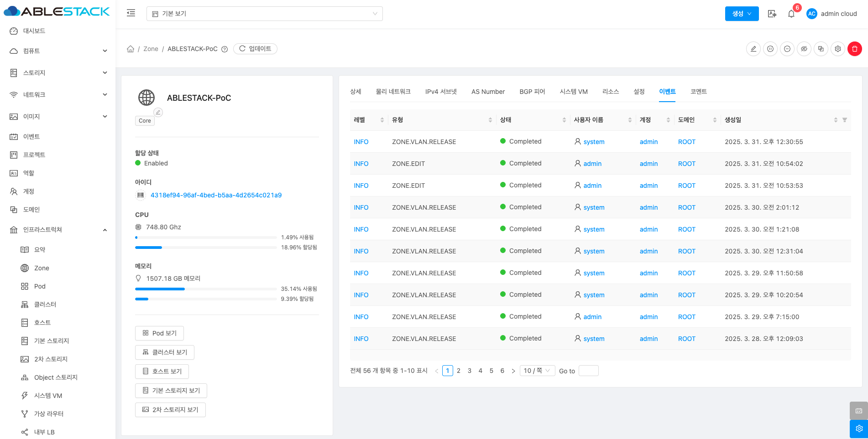Click the Go to page input field
868x439 pixels.
point(588,371)
